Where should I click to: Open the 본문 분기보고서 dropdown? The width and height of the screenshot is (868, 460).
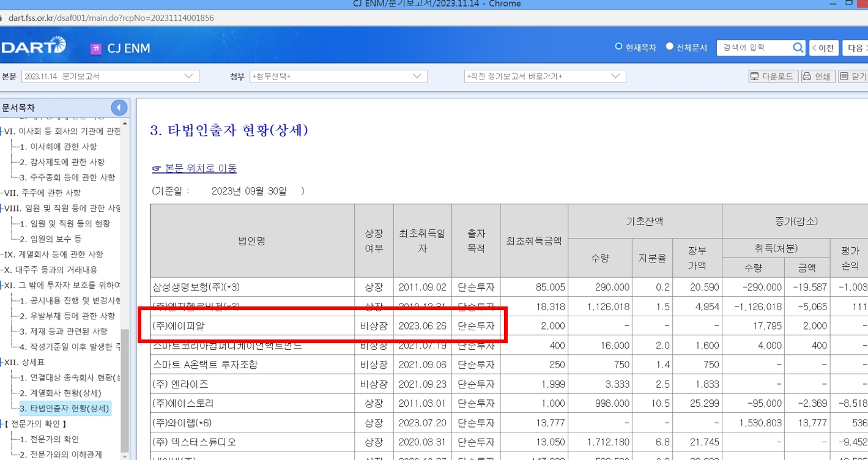click(110, 76)
